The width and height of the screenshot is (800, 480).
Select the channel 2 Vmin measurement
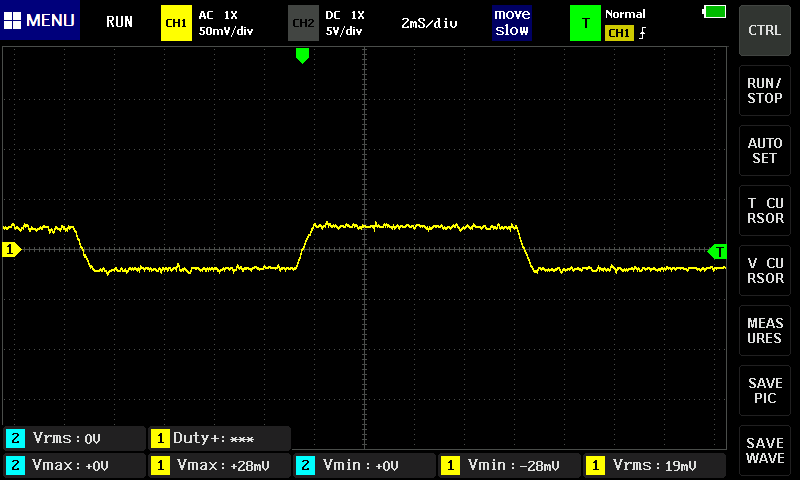[x=364, y=465]
